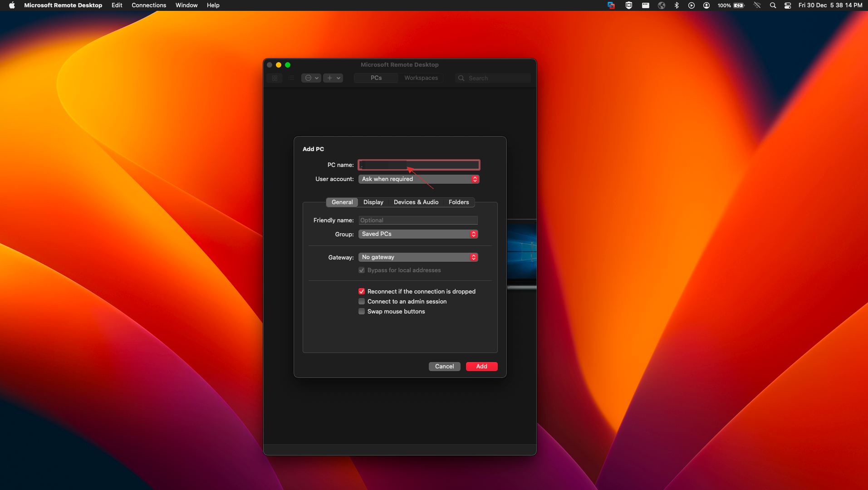This screenshot has width=868, height=490.
Task: Switch to the Folders tab
Action: pos(459,202)
